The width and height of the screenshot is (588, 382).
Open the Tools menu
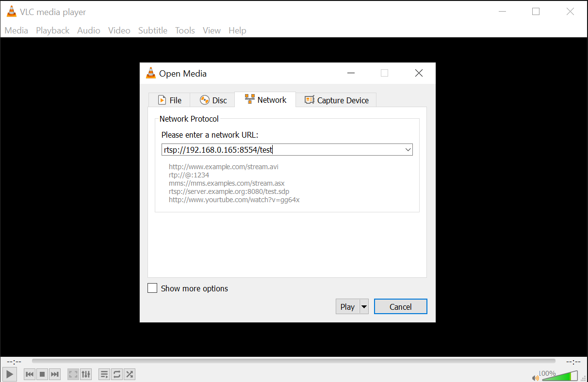click(x=185, y=30)
